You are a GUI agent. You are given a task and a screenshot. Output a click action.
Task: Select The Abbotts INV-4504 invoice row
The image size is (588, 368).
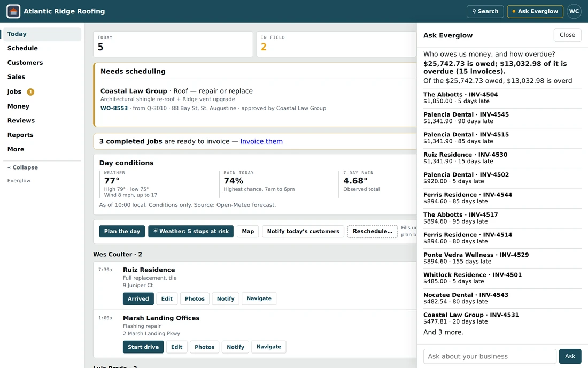[502, 98]
